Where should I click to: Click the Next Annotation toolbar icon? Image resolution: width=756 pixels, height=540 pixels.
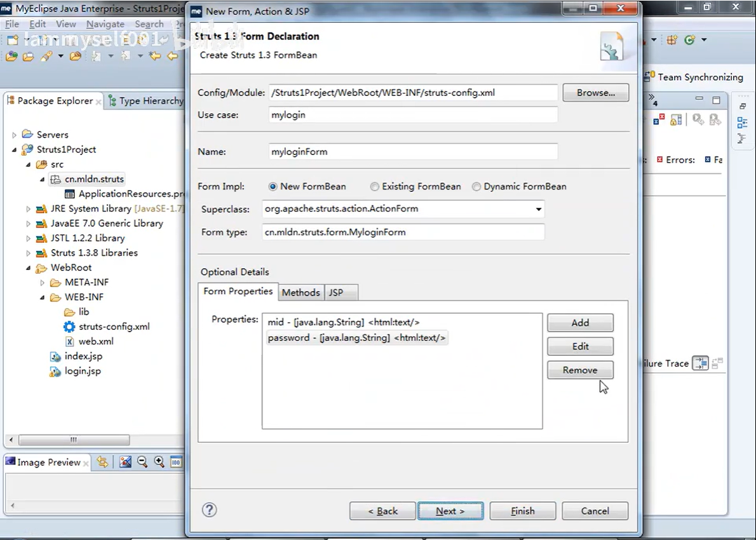pos(97,57)
